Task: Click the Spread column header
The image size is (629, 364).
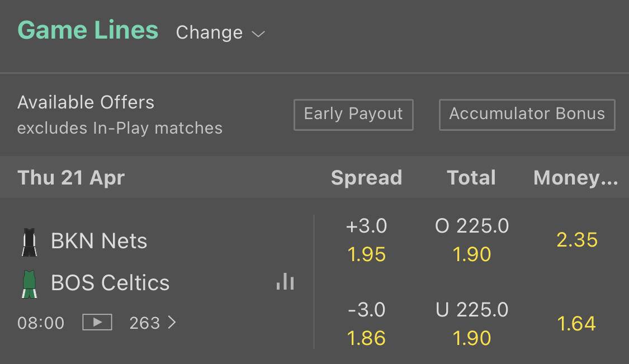Action: coord(366,178)
